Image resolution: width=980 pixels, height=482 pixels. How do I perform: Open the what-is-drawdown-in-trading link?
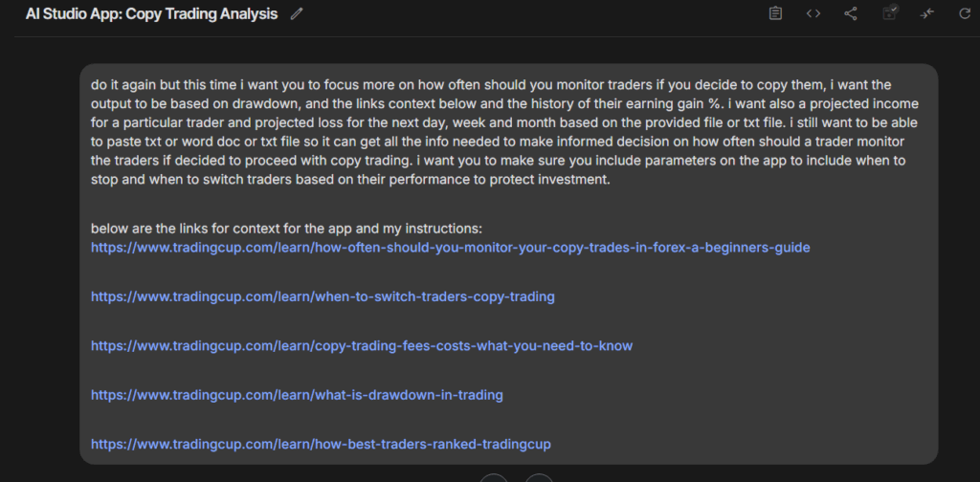click(297, 395)
